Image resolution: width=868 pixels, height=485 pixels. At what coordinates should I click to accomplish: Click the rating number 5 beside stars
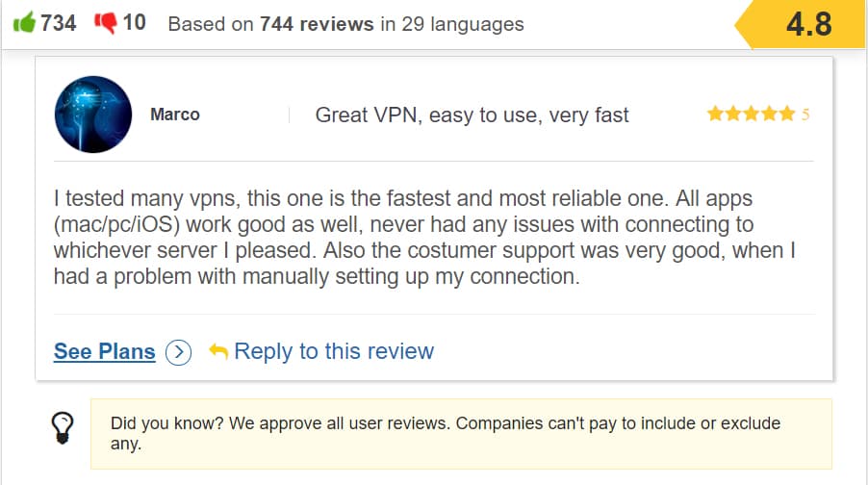tap(805, 115)
